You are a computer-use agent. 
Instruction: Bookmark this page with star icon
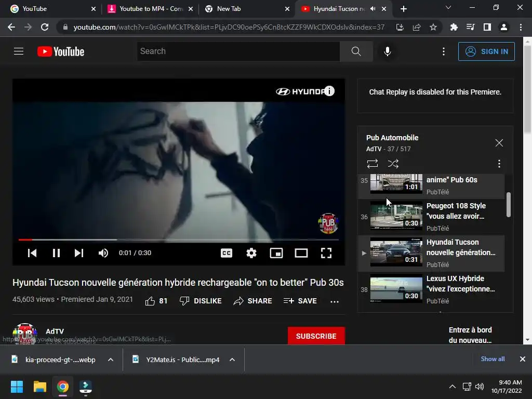click(433, 27)
